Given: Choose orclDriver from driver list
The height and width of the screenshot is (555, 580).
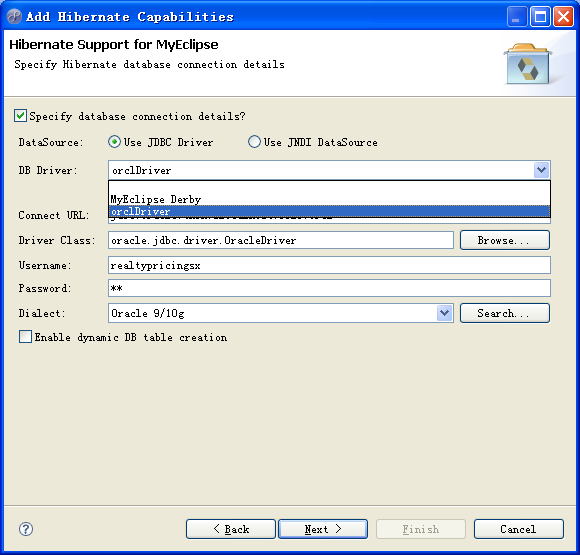Looking at the screenshot, I should coord(329,211).
